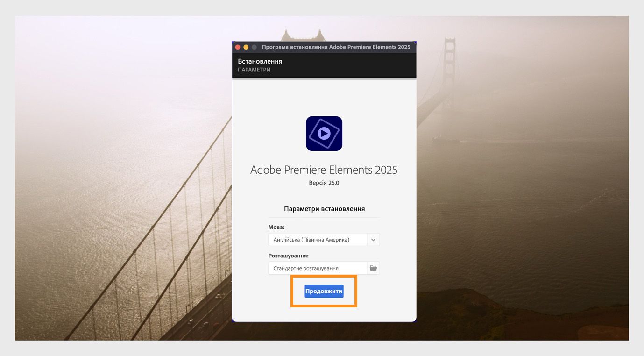Close the installer with the red button

(x=238, y=47)
